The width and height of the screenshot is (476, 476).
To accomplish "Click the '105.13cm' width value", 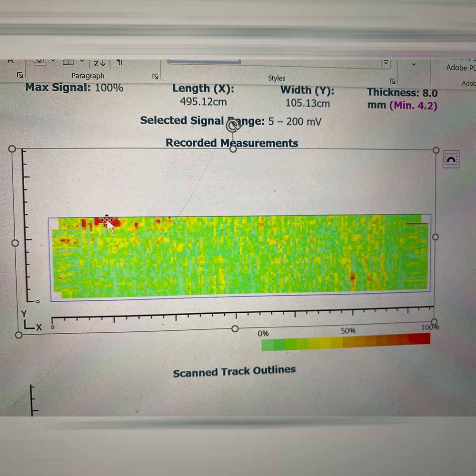I will point(307,103).
